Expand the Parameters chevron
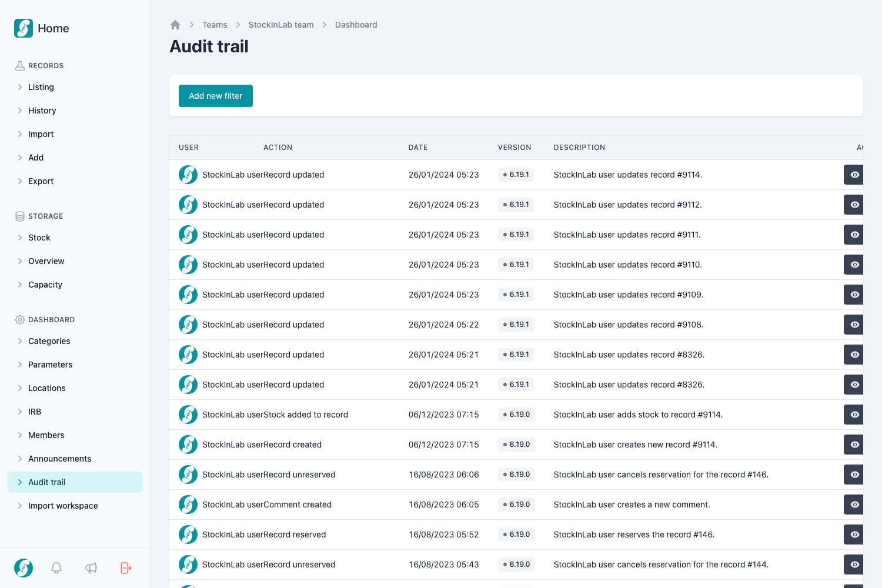This screenshot has width=882, height=588. pos(20,365)
